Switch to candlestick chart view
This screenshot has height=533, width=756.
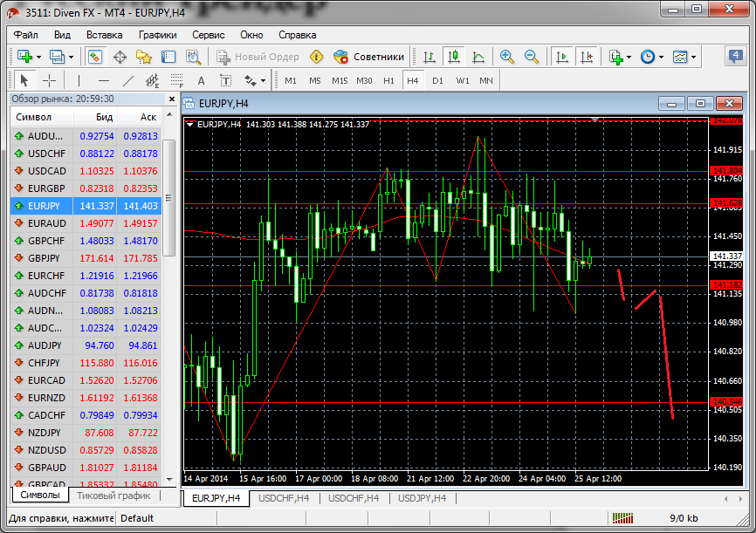coord(453,57)
